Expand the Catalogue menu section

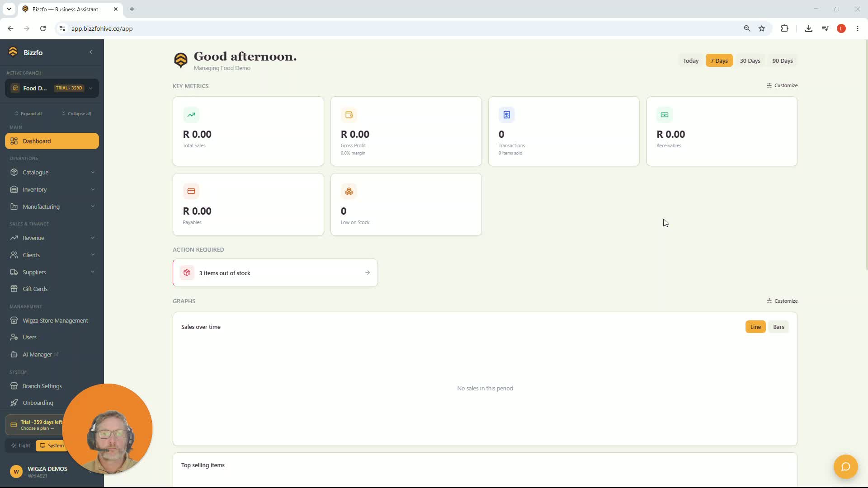point(52,172)
